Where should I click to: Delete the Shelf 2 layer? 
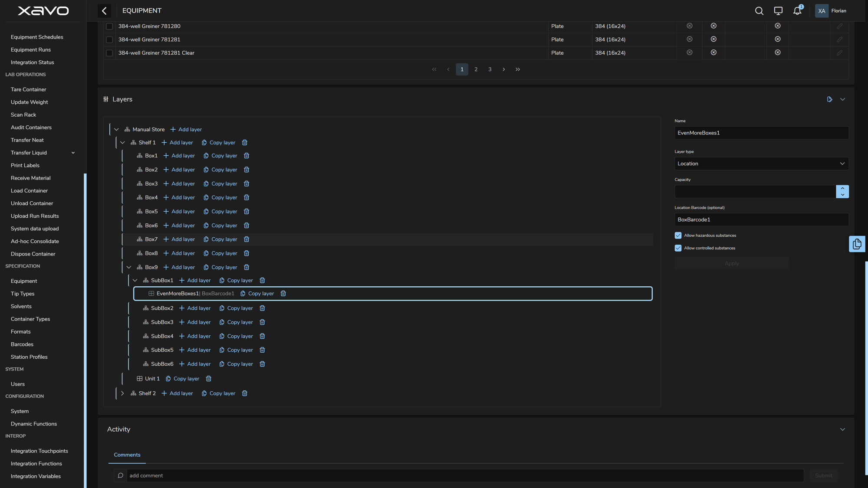(245, 393)
